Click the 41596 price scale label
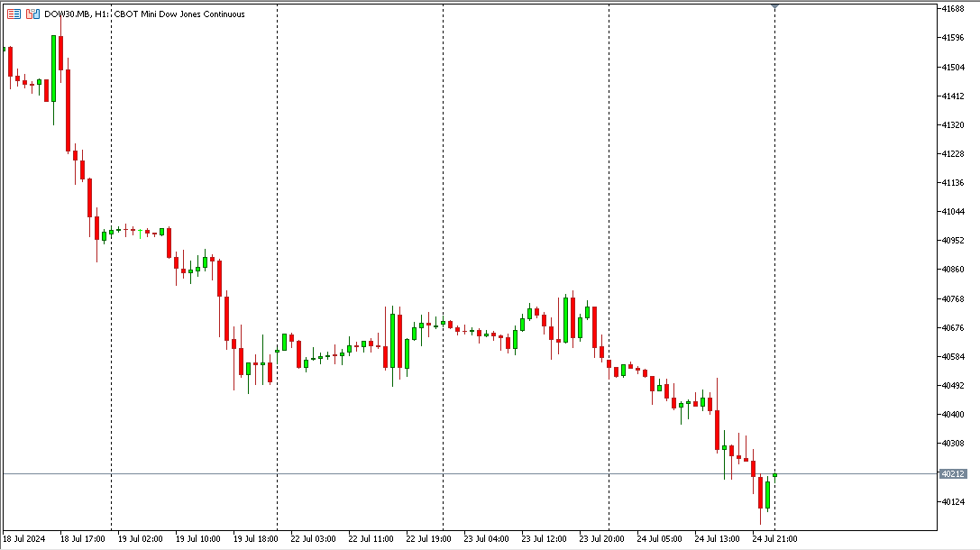The width and height of the screenshot is (980, 550). click(953, 38)
